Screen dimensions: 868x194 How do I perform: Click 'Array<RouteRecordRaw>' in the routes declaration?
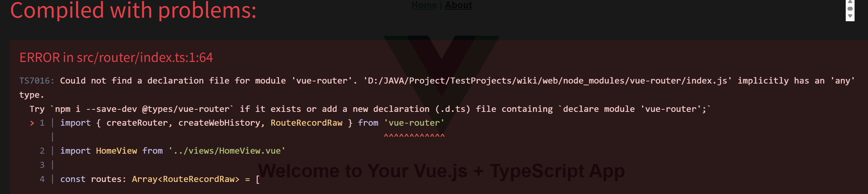pos(185,179)
